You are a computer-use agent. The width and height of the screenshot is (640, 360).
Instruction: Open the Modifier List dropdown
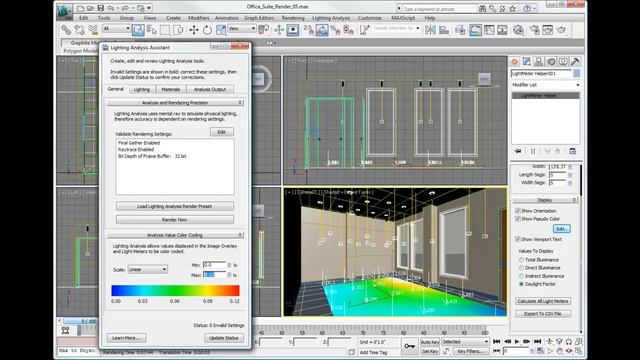click(x=546, y=85)
